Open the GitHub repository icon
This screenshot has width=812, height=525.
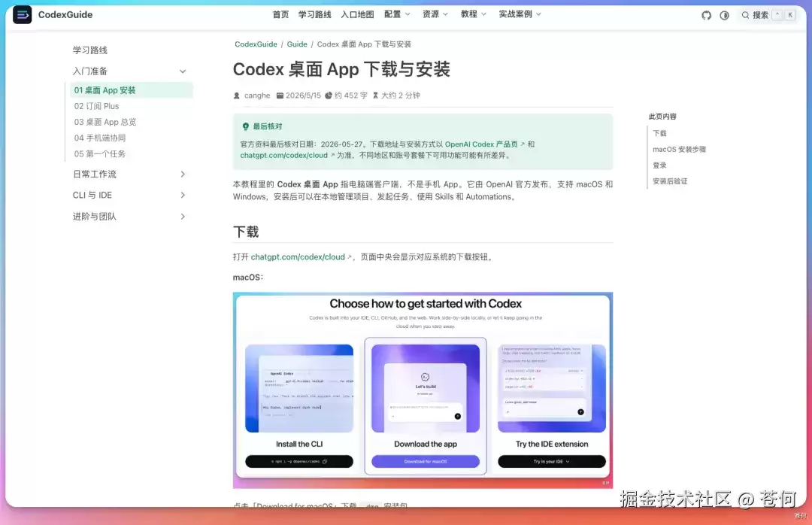(x=706, y=16)
